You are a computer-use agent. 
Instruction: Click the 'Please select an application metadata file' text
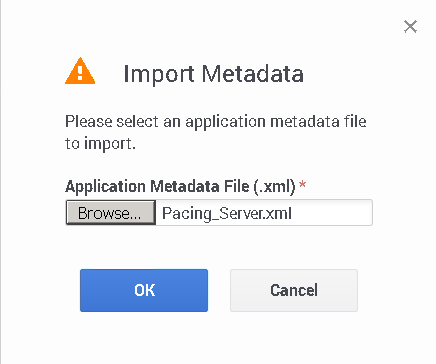point(216,121)
